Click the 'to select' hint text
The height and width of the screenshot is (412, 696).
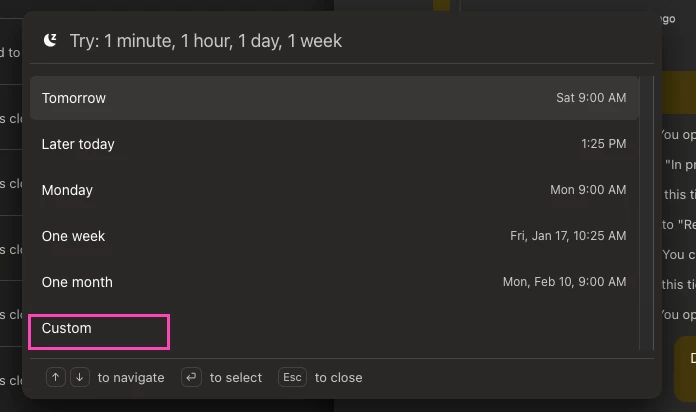(x=236, y=378)
